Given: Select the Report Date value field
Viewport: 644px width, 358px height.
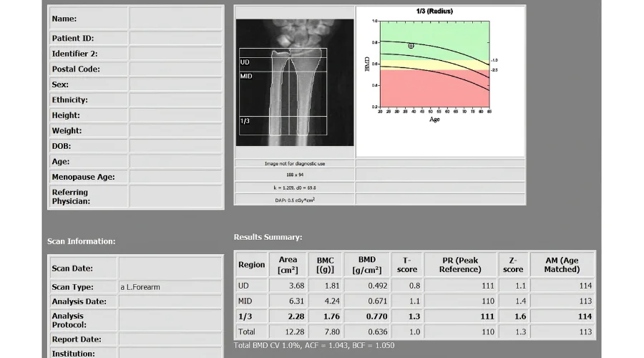Looking at the screenshot, I should (x=170, y=339).
